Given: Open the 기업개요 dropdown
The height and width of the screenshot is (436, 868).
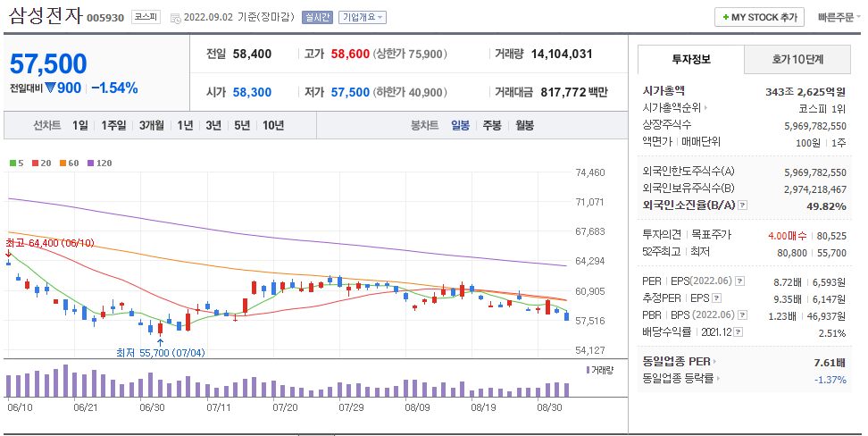Looking at the screenshot, I should pyautogui.click(x=362, y=18).
